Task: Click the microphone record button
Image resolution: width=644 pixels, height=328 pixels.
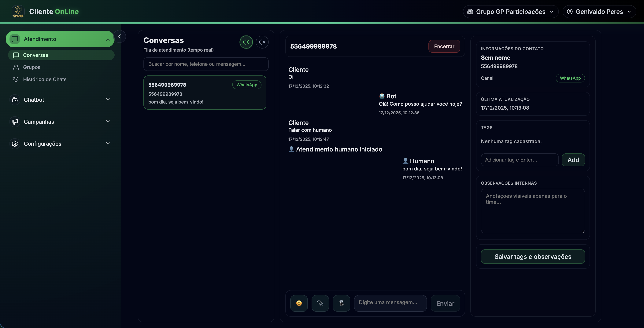Action: coord(341,303)
